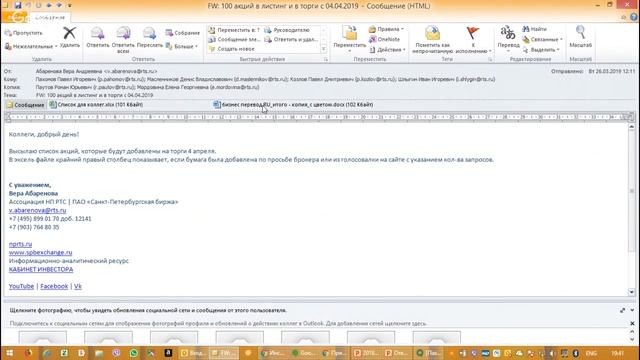Select quick step Сообщение эле...
Viewport: 640px width, 360px height.
tap(234, 40)
